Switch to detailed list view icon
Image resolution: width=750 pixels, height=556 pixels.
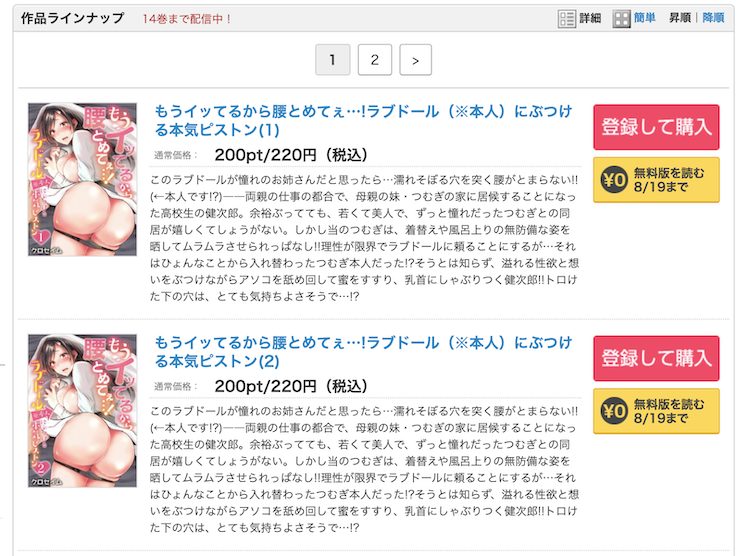[x=567, y=19]
